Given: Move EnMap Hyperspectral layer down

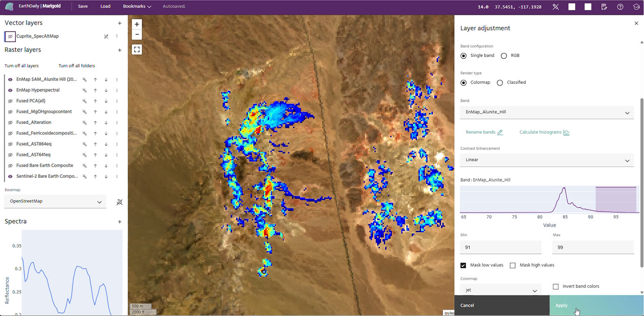Looking at the screenshot, I should pos(106,90).
